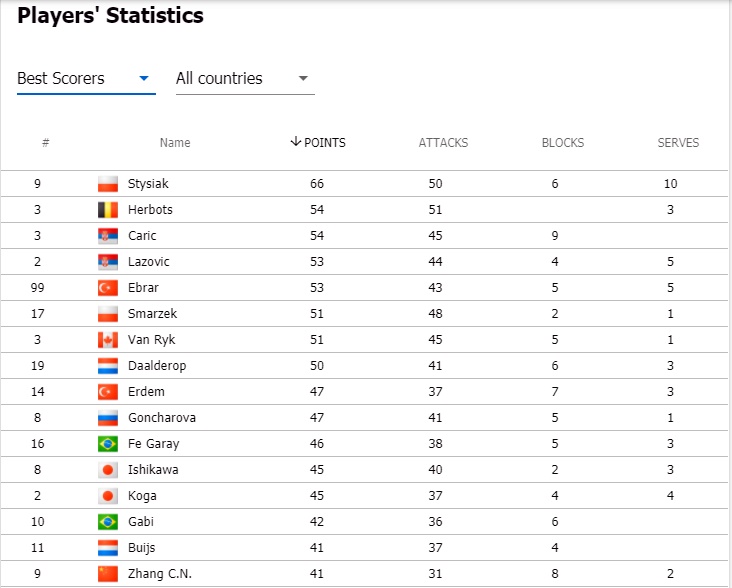Open the Best Scorers dropdown
The image size is (732, 588).
(x=86, y=79)
